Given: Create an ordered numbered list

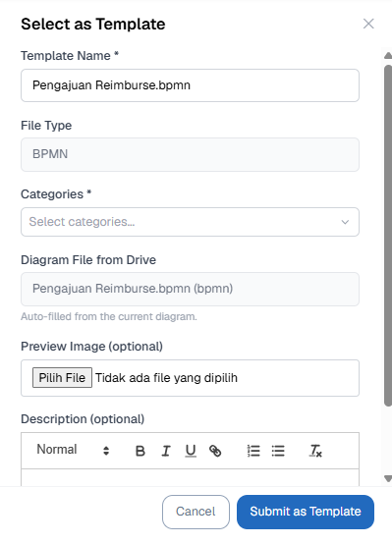Looking at the screenshot, I should click(253, 451).
